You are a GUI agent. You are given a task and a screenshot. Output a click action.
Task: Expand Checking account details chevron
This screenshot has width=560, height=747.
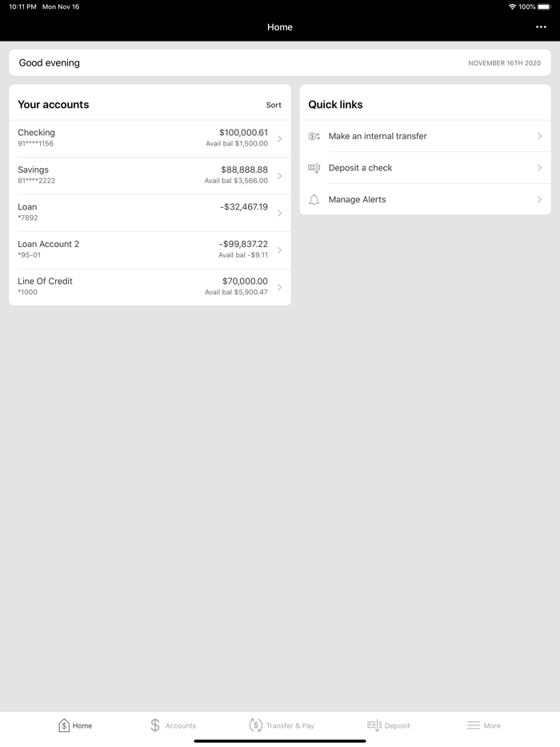point(279,138)
